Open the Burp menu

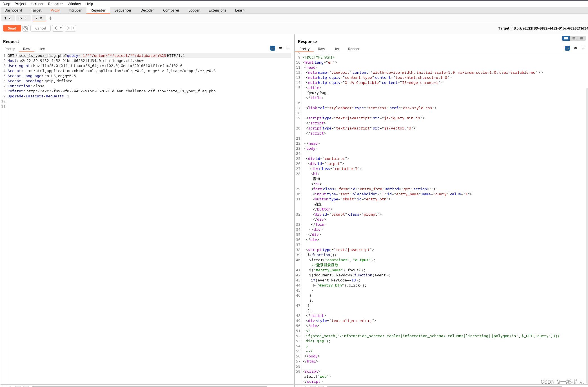pyautogui.click(x=6, y=4)
